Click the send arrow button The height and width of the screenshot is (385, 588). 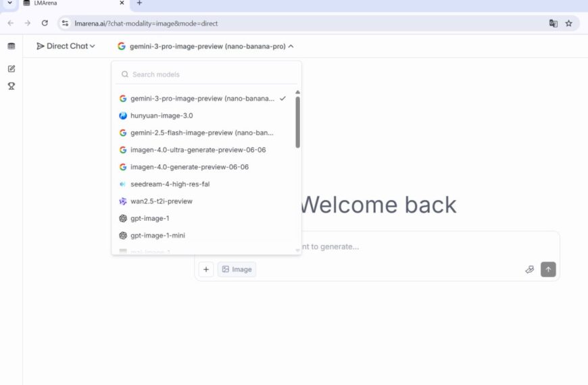point(548,269)
